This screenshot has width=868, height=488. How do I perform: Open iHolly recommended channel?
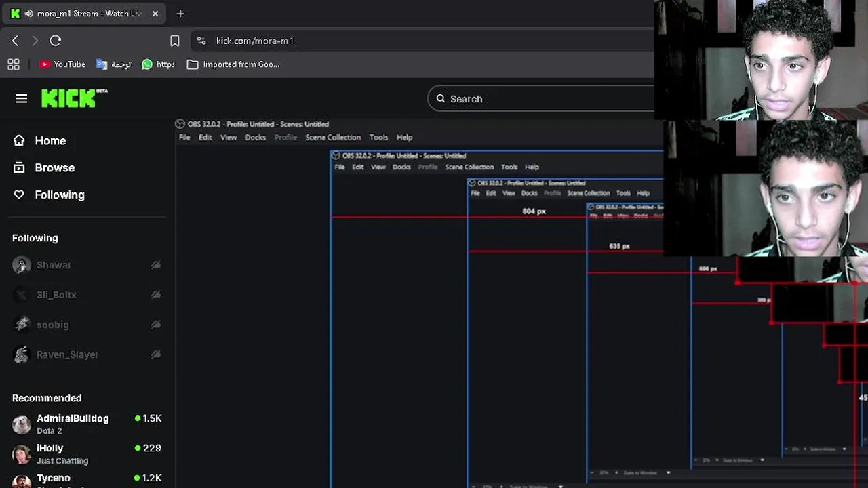tap(50, 449)
